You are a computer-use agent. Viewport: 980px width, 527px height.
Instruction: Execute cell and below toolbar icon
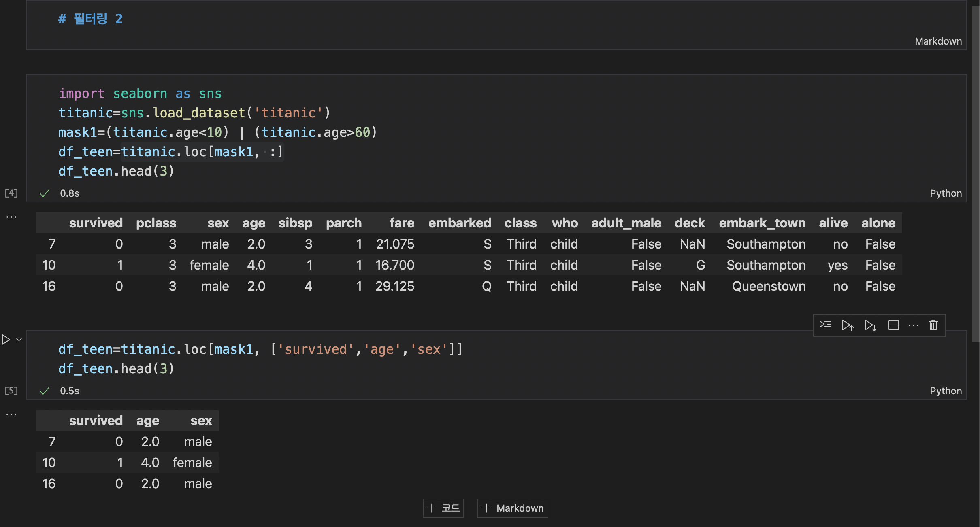coord(870,325)
